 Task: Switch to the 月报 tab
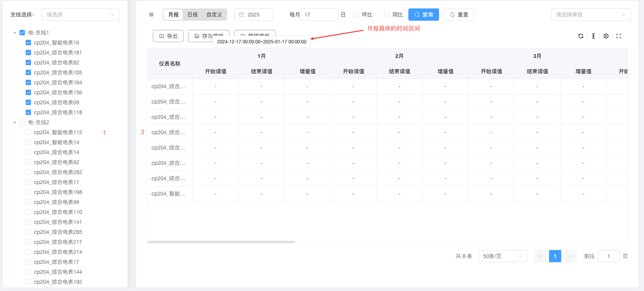coord(174,15)
